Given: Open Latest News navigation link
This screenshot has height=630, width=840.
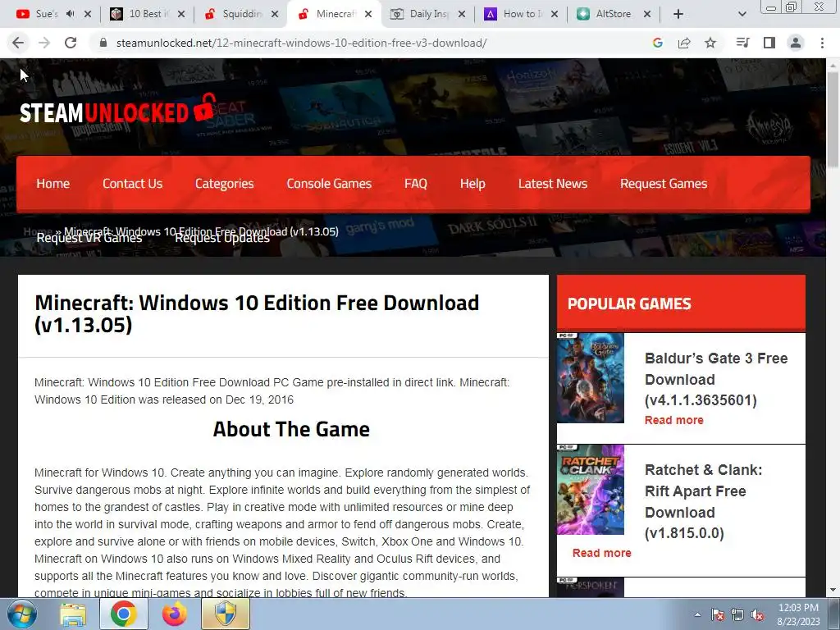Looking at the screenshot, I should 553,184.
